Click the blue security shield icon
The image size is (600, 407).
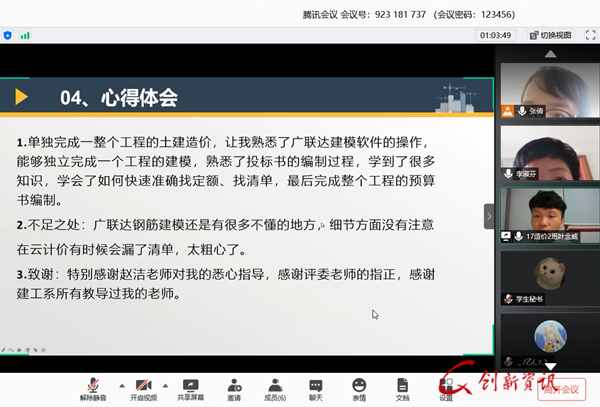point(7,36)
